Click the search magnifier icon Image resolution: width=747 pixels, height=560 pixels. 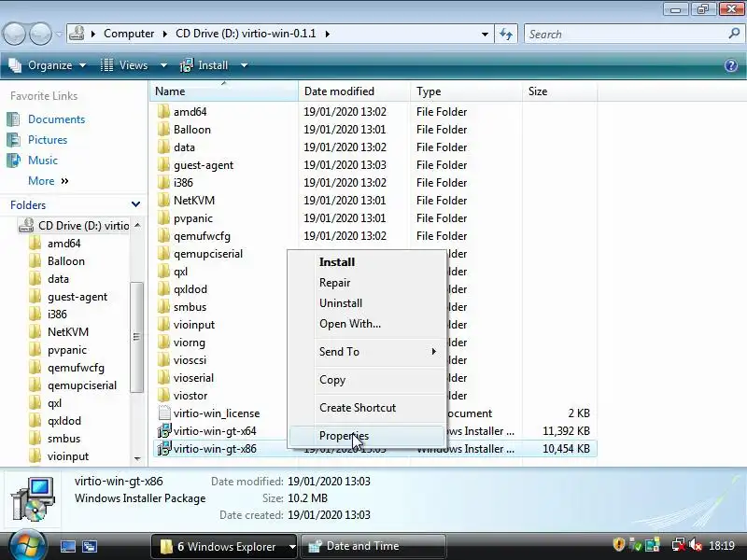(x=734, y=34)
